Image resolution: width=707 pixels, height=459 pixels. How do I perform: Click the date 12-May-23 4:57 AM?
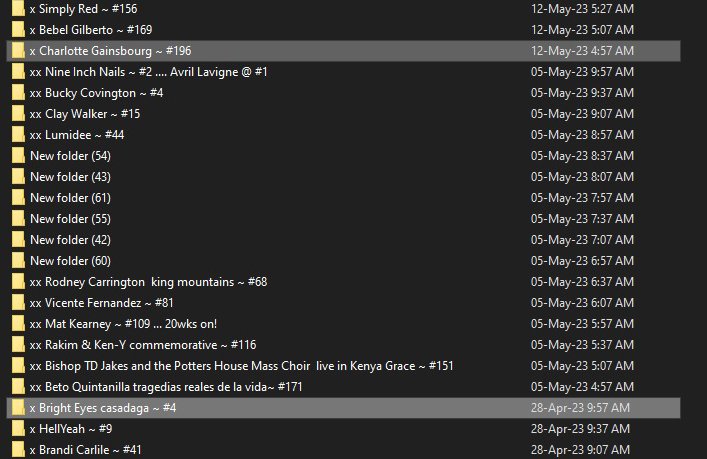[x=582, y=51]
